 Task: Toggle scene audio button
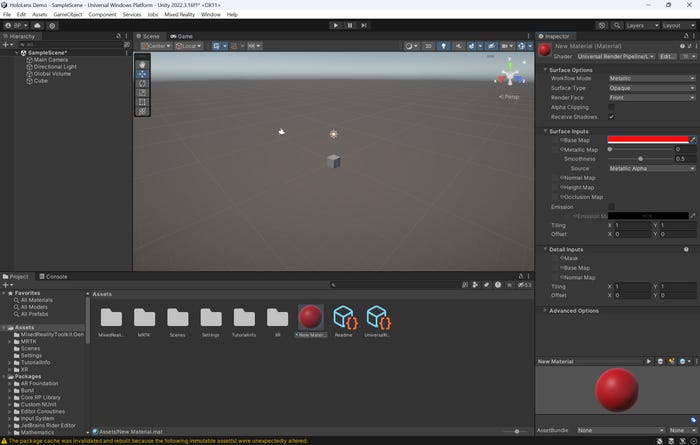[458, 46]
